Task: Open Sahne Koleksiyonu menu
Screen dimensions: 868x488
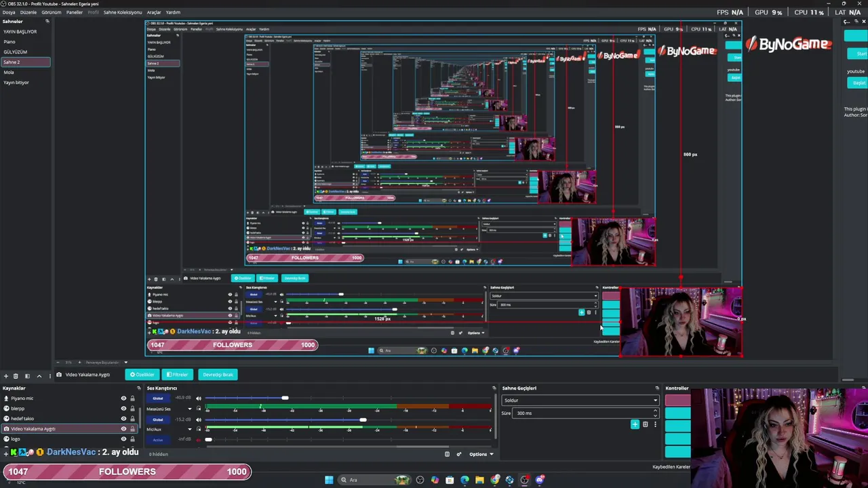Action: point(122,12)
